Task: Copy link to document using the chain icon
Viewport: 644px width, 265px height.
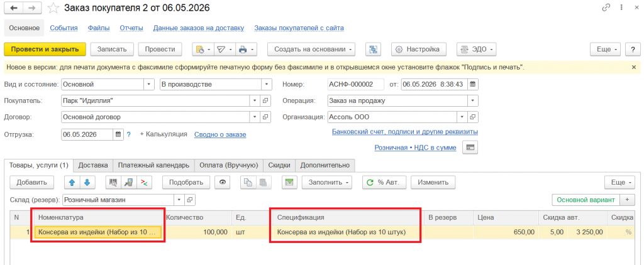Action: (x=606, y=8)
